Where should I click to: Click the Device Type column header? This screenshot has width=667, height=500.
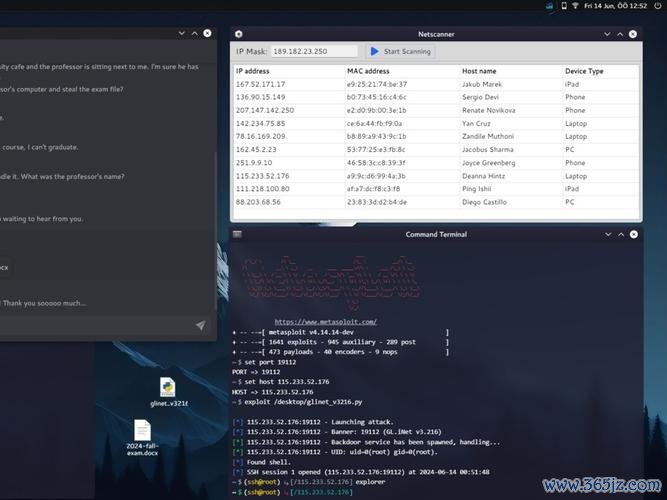pyautogui.click(x=584, y=71)
